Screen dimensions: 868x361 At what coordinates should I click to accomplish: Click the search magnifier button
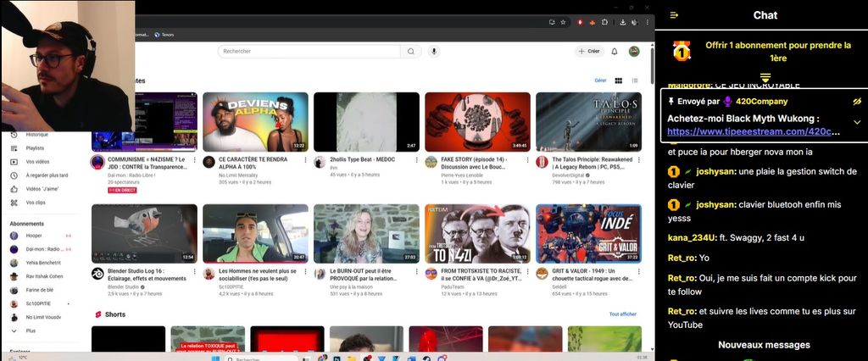pos(411,52)
